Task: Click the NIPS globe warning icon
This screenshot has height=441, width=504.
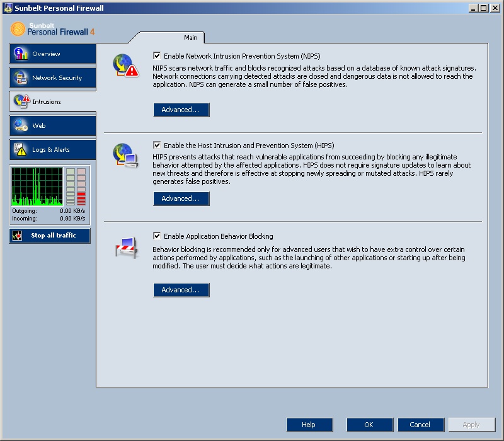Action: [125, 66]
